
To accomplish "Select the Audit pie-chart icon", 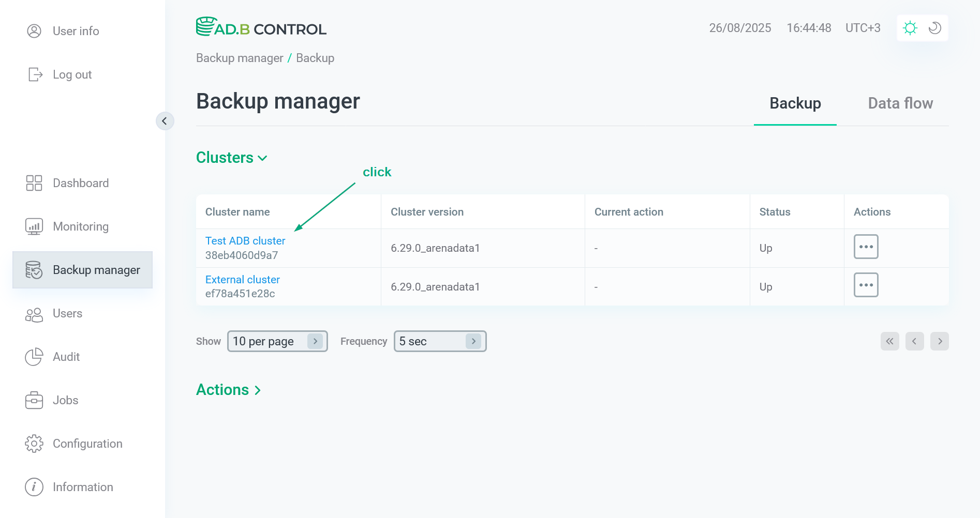I will coord(34,357).
